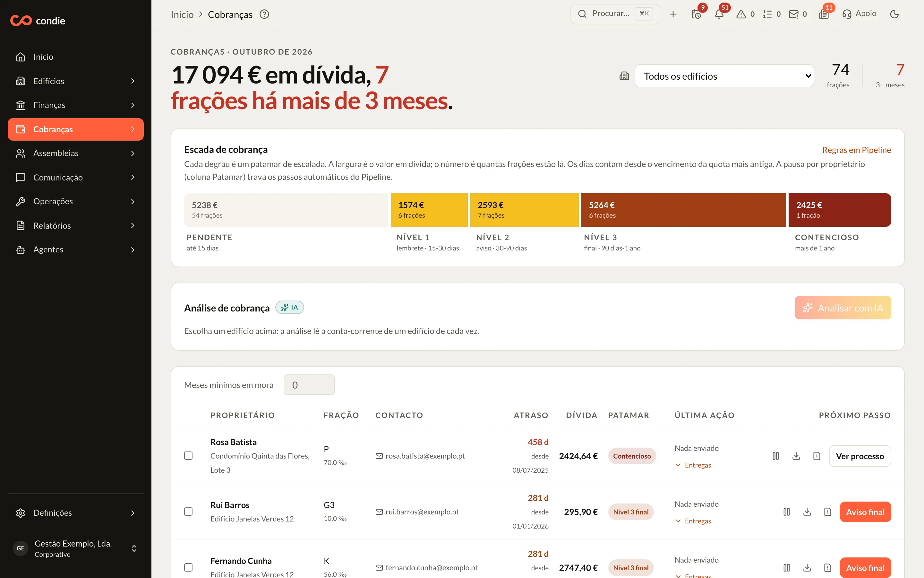Open the Gestão Exemplo, Lda. account switcher

(76, 548)
